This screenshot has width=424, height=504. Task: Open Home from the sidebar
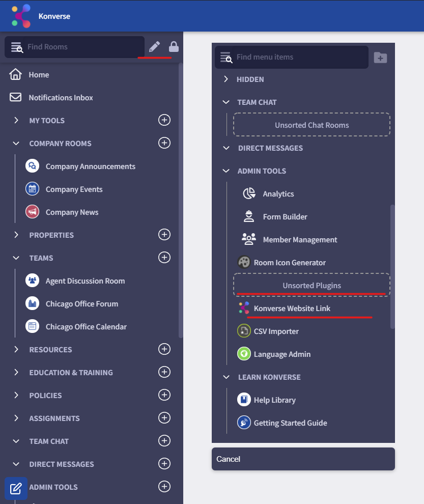[39, 74]
